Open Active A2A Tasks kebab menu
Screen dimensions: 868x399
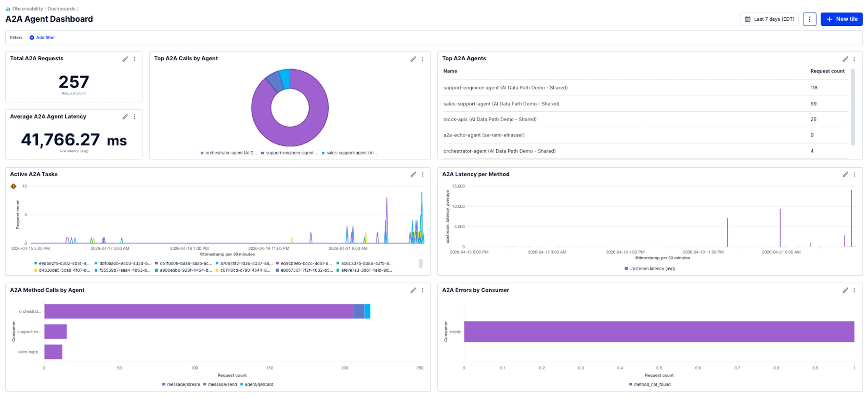pyautogui.click(x=422, y=174)
